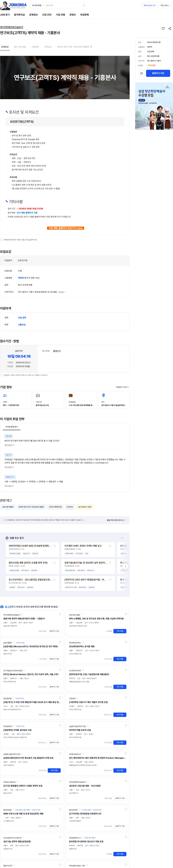Star 화학 소재배합, 코팅 및 연구보조 card
The width and height of the screenshot is (173, 868).
coord(126,614)
